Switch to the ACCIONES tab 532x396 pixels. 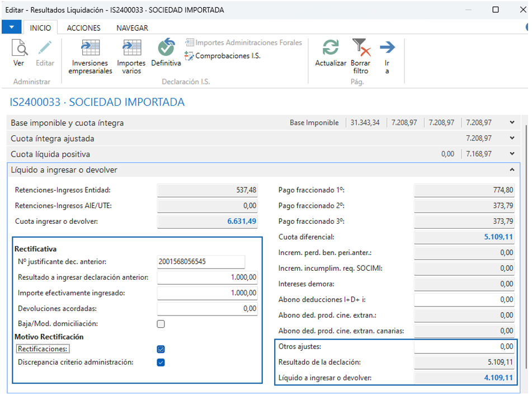83,28
